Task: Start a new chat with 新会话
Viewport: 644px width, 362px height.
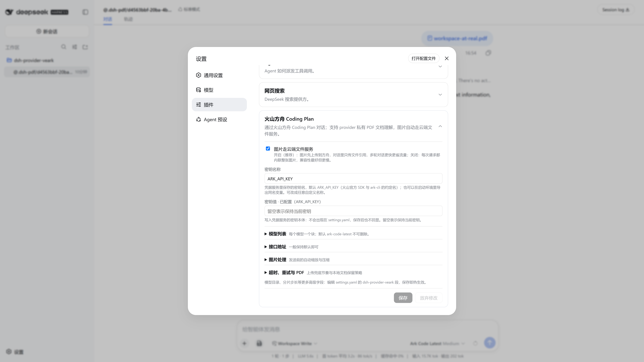Action: pyautogui.click(x=47, y=32)
